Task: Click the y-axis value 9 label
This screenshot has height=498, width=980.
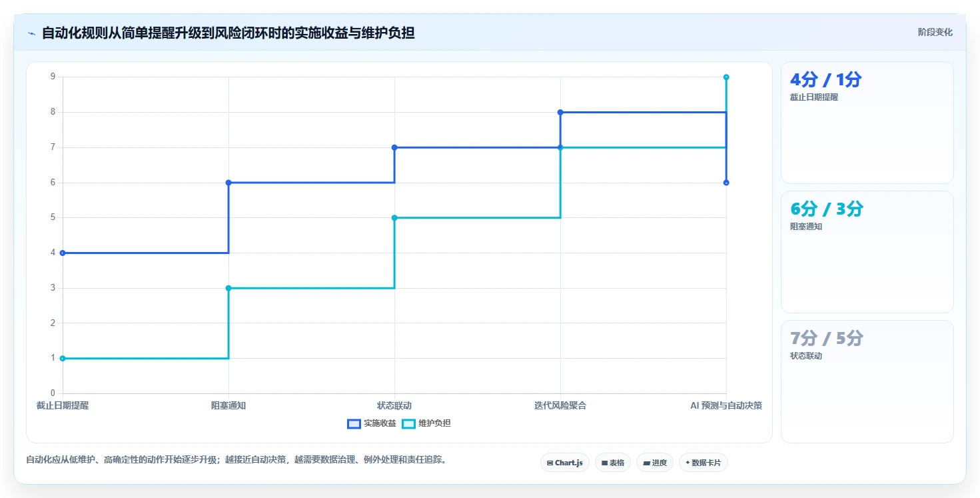Action: (x=53, y=77)
